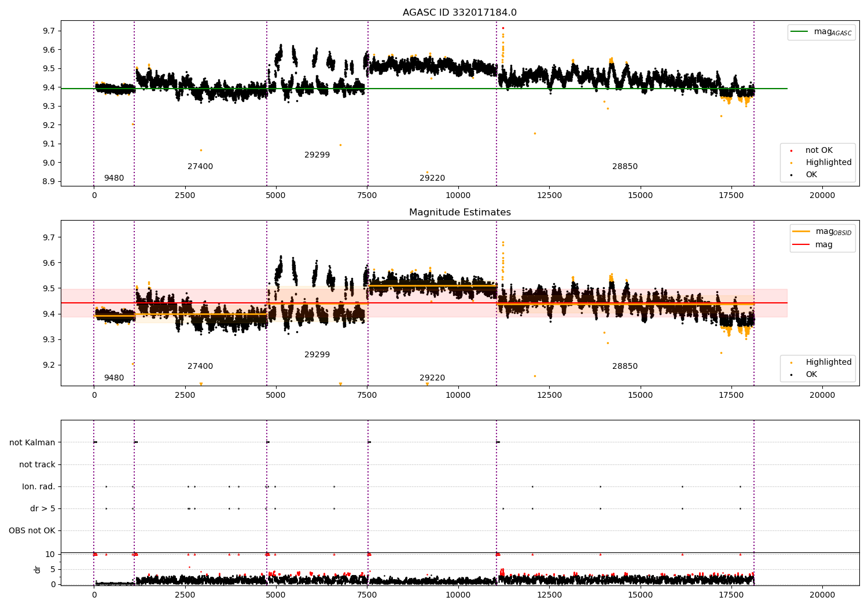Click the 10 tick on the dr axis
The height and width of the screenshot is (608, 868).
click(x=50, y=554)
